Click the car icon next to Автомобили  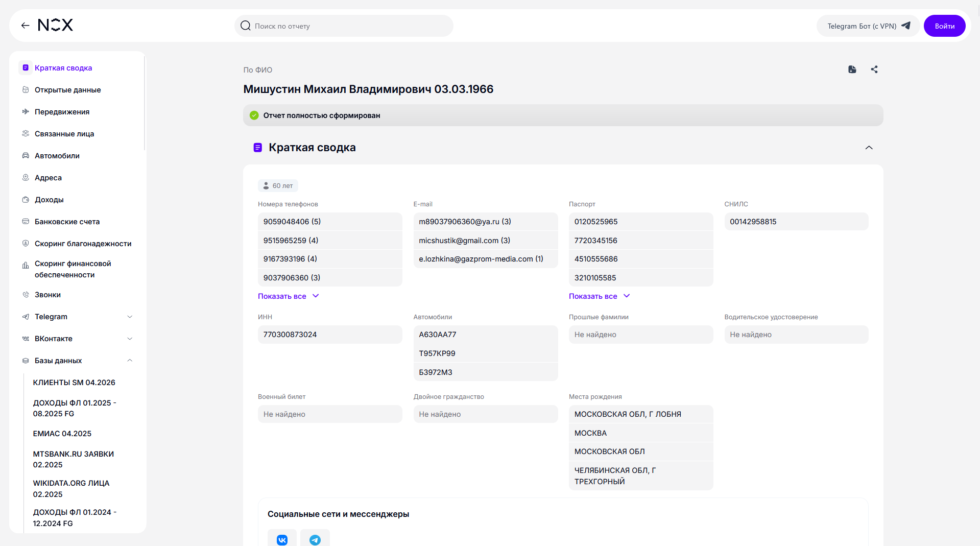[26, 156]
